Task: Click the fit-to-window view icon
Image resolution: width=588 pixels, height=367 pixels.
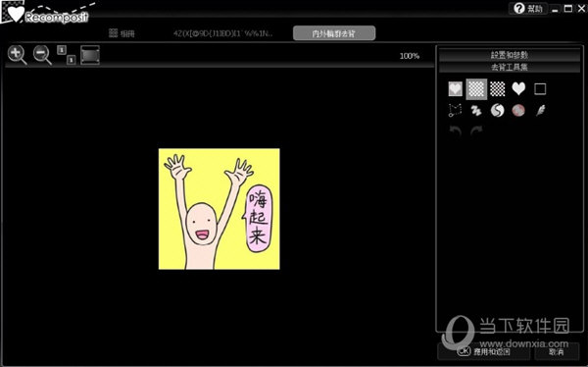Action: click(x=90, y=55)
